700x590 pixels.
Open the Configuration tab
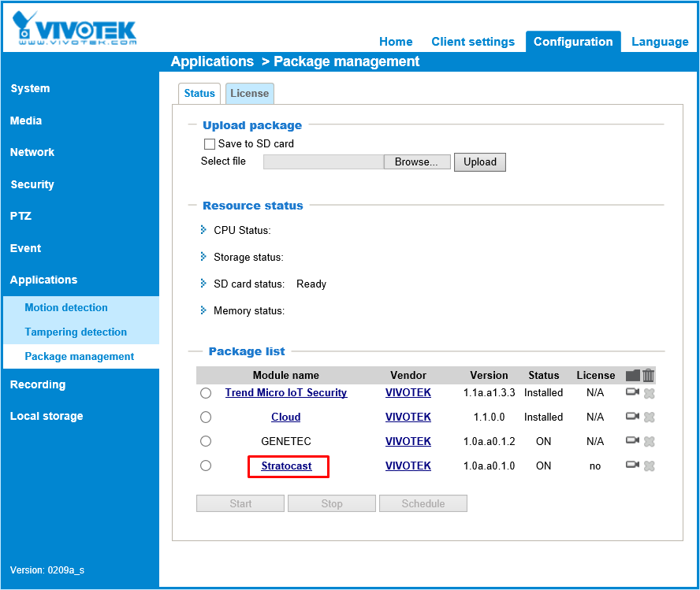click(x=573, y=42)
